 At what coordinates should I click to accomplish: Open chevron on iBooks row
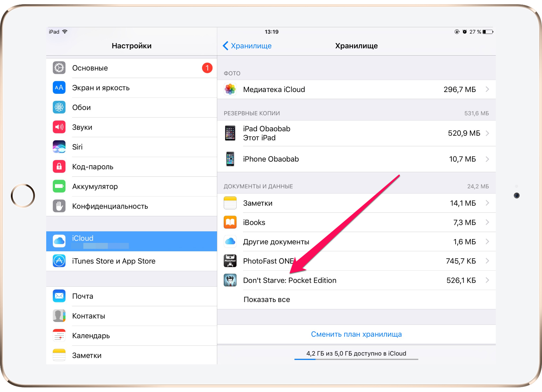tap(487, 222)
